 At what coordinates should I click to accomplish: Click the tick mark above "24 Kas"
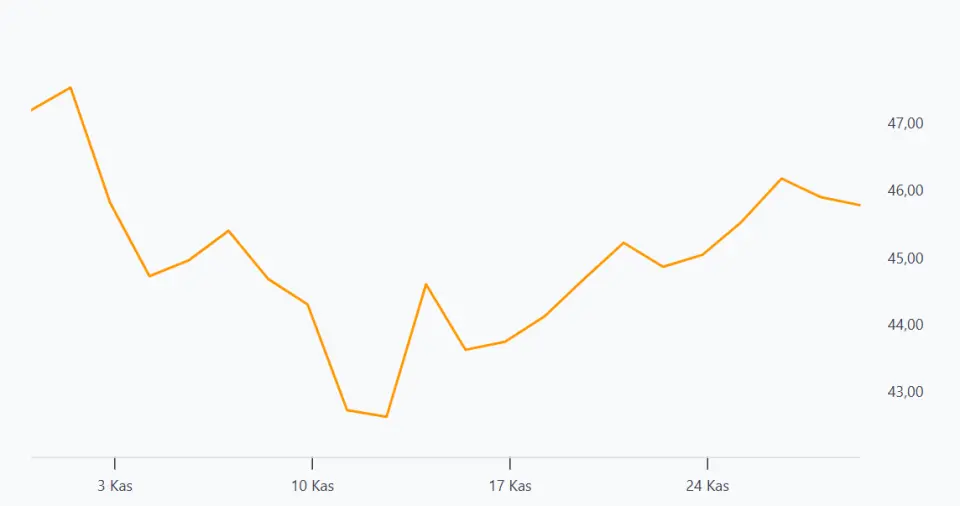click(707, 464)
